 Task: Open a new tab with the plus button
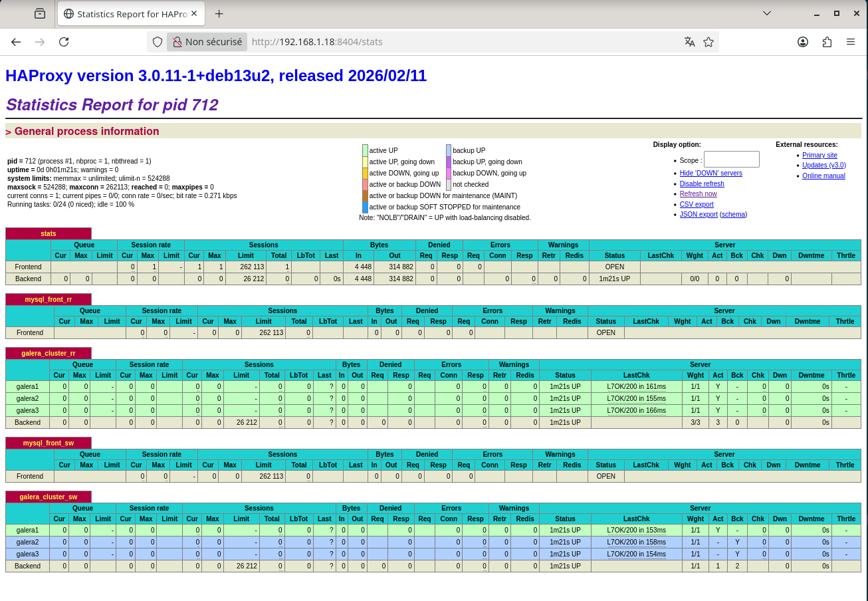pos(219,13)
